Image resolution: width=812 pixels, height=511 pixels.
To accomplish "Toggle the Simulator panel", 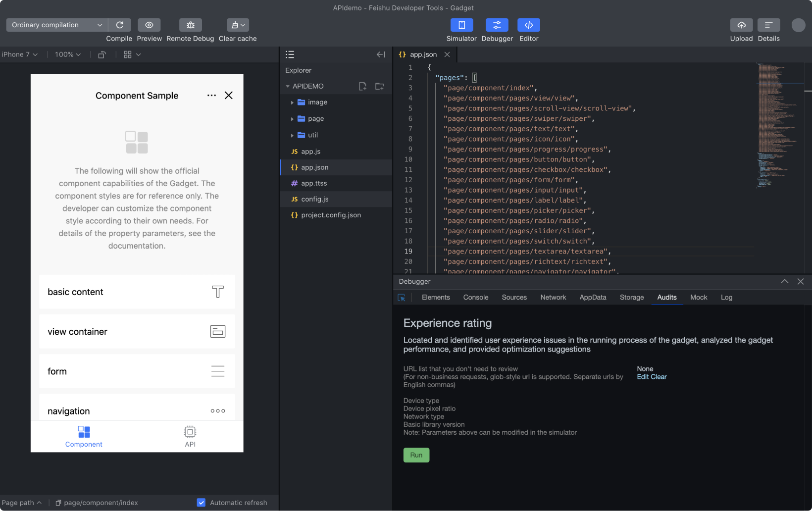I will click(461, 25).
